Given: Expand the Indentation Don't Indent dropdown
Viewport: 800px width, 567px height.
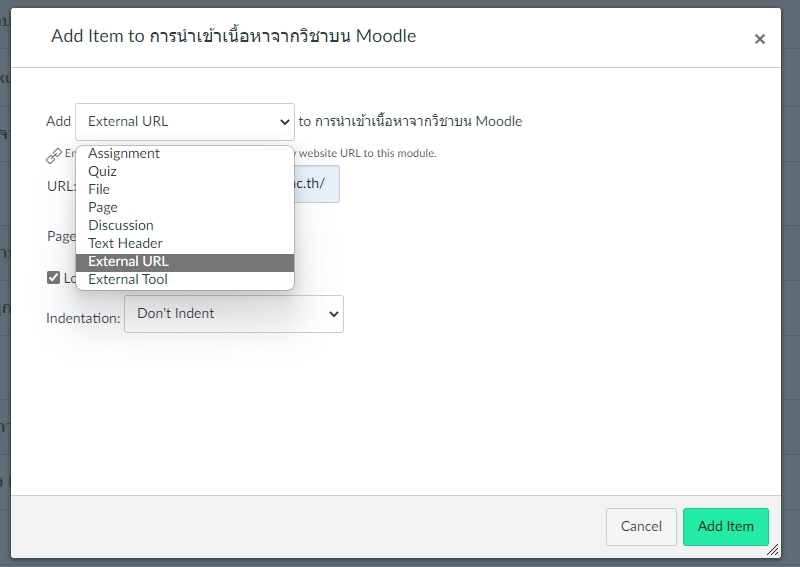Looking at the screenshot, I should pos(233,313).
